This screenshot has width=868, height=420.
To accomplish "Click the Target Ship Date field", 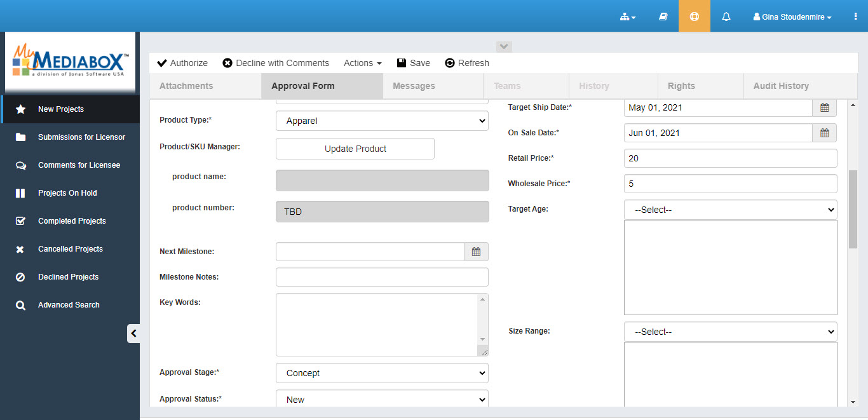I will [x=718, y=107].
